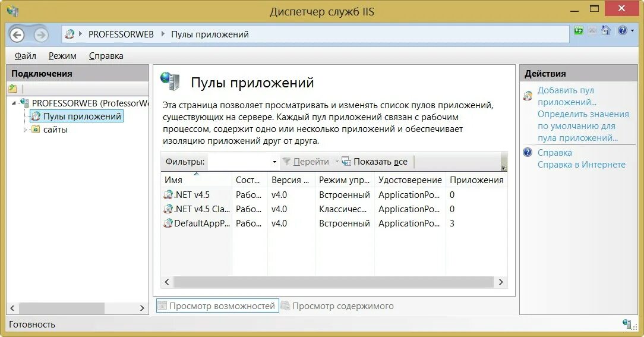The width and height of the screenshot is (644, 337).
Task: Sort by the Приложения column header
Action: [x=477, y=180]
